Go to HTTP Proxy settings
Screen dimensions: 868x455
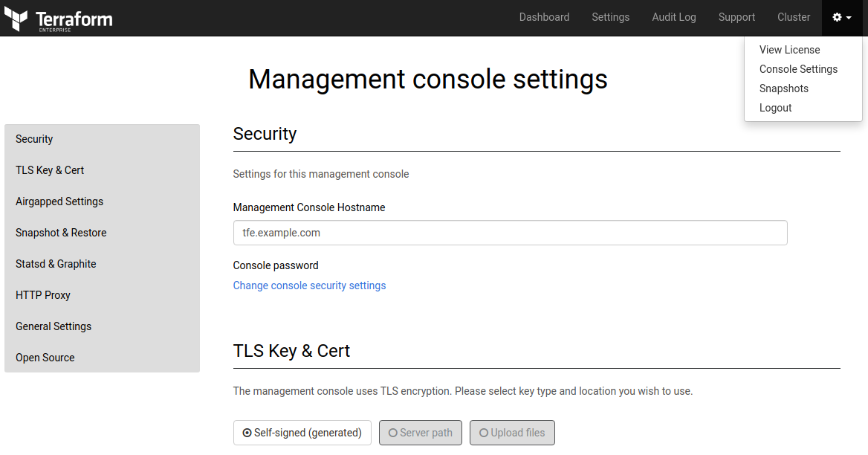click(43, 295)
